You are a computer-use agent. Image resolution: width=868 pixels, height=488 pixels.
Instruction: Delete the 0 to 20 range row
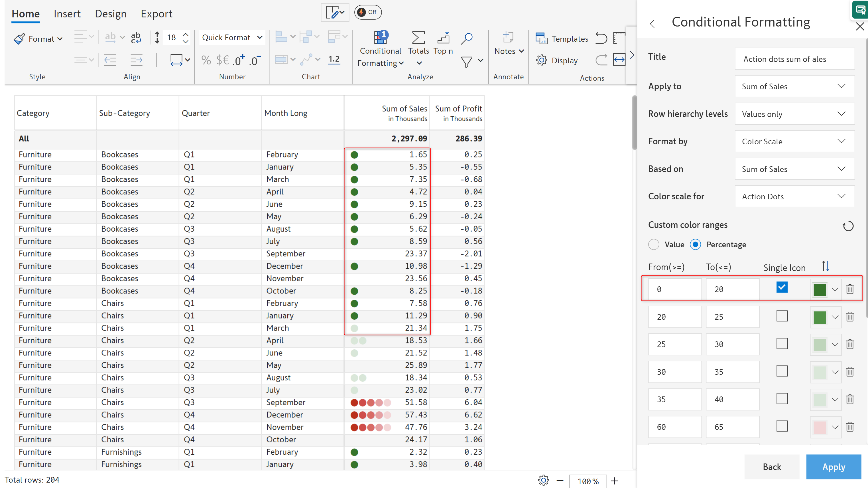tap(850, 289)
